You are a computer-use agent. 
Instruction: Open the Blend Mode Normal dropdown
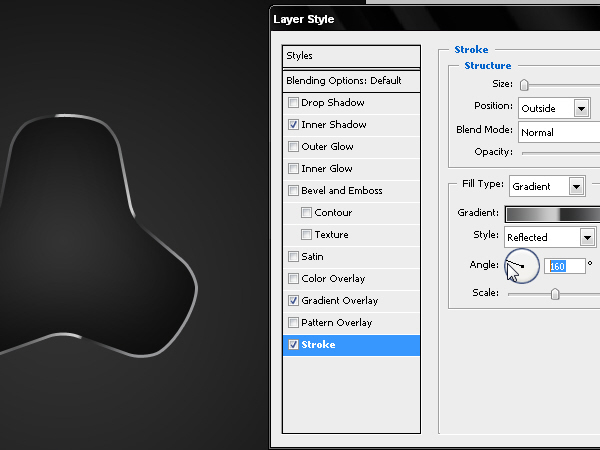[x=559, y=132]
